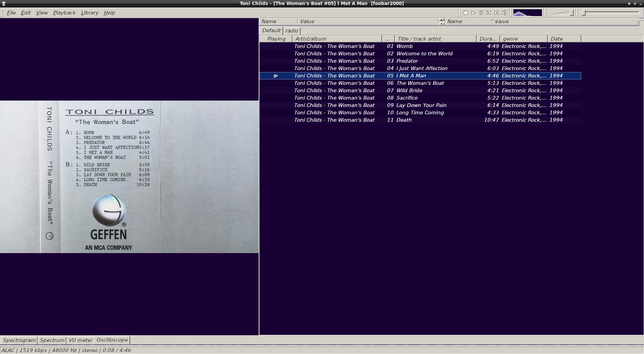The width and height of the screenshot is (644, 354).
Task: Switch to the Default playlist tab
Action: pyautogui.click(x=271, y=31)
